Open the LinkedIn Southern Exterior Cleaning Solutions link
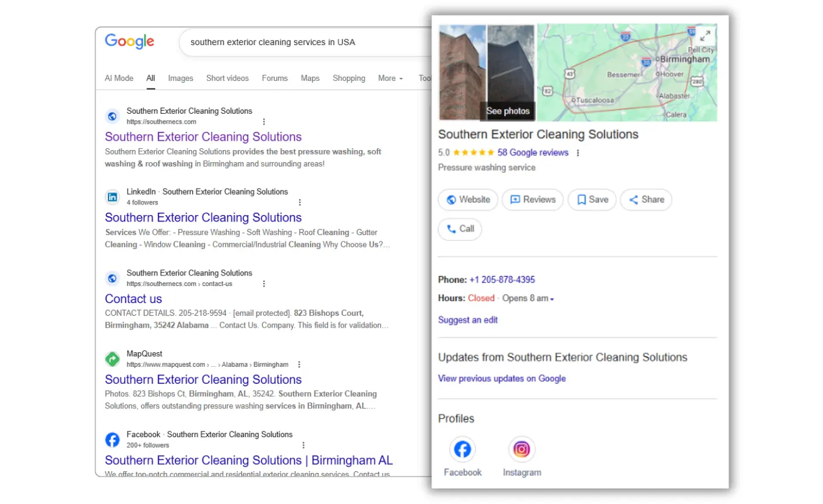823x504 pixels. click(203, 217)
